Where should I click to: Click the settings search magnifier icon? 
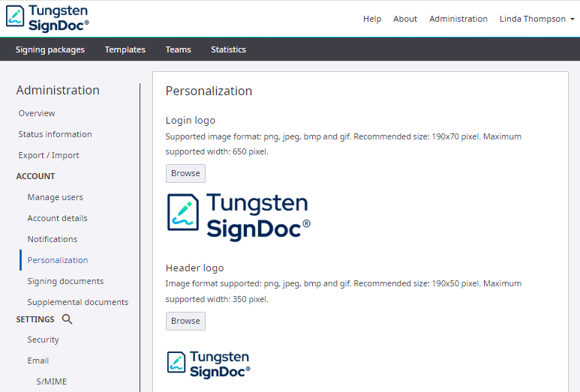(x=67, y=319)
